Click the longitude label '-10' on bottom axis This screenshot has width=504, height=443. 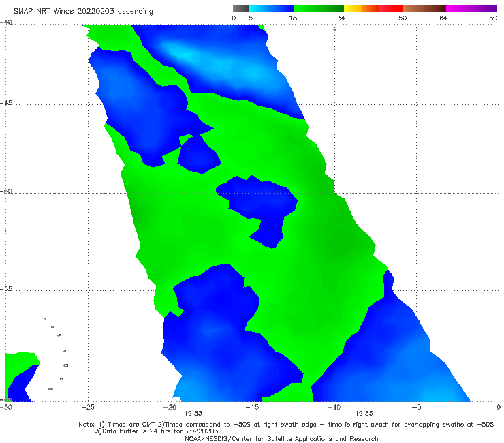click(334, 407)
